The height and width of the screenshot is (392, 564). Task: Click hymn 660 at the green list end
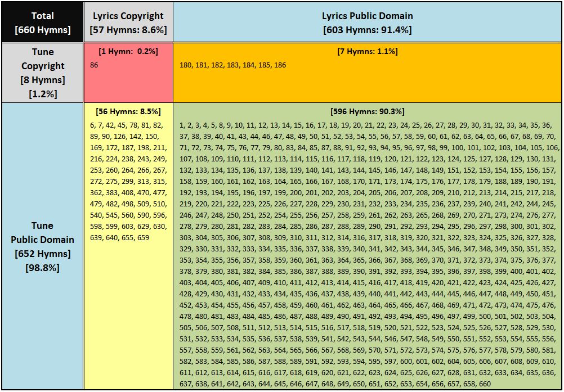[x=486, y=383]
